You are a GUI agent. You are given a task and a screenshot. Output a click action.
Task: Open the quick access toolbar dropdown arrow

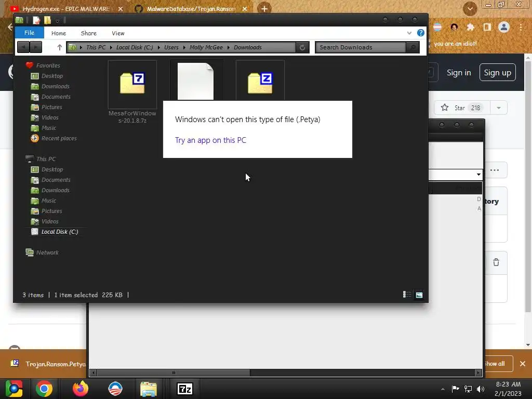[x=57, y=21]
